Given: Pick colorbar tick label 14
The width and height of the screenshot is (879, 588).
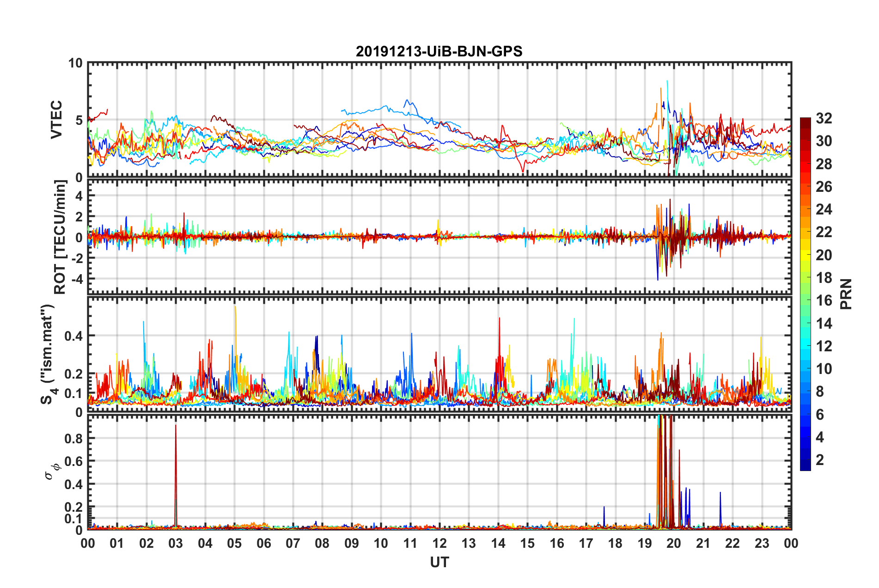Looking at the screenshot, I should pyautogui.click(x=824, y=324).
